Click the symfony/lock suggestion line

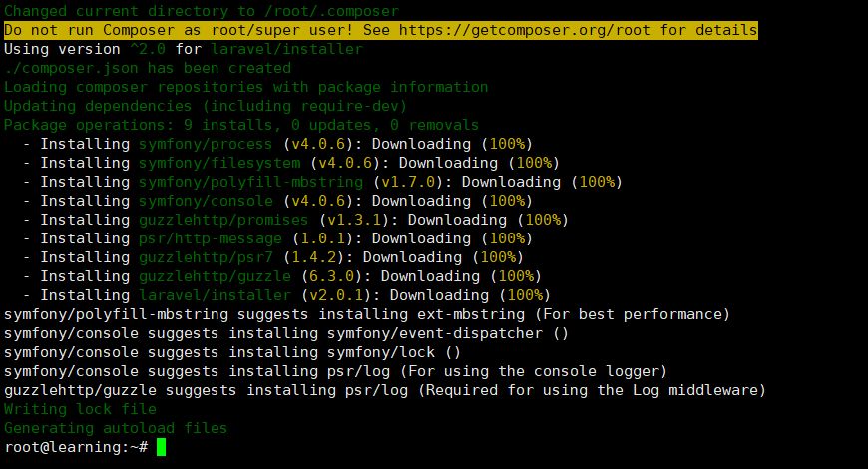231,352
